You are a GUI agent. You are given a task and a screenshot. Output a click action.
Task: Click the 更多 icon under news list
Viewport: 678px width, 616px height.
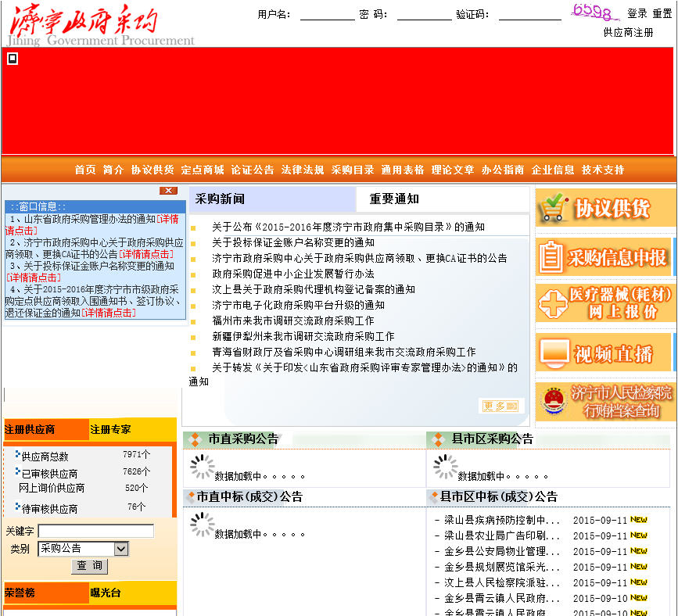499,406
